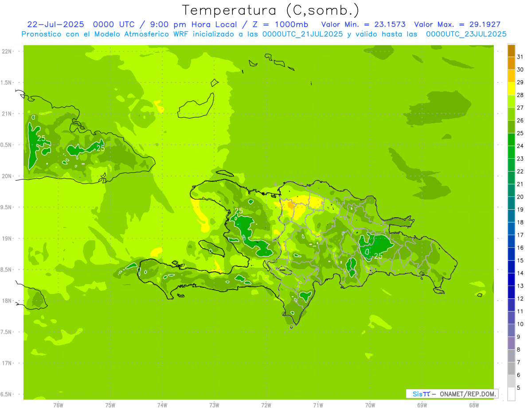
Task: Click the legend value label 18
Action: (x=520, y=222)
